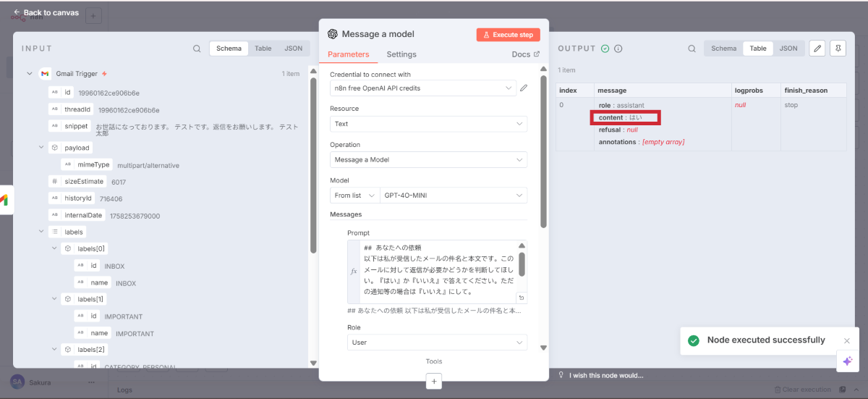Image resolution: width=868 pixels, height=399 pixels.
Task: Click the output info circle icon
Action: pos(618,49)
